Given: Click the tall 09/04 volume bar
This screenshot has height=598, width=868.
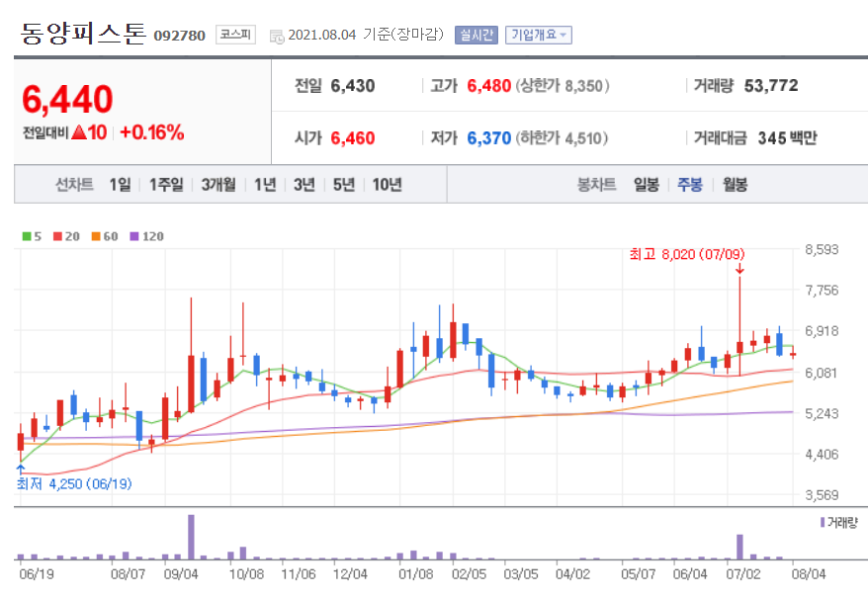Looking at the screenshot, I should [x=191, y=537].
